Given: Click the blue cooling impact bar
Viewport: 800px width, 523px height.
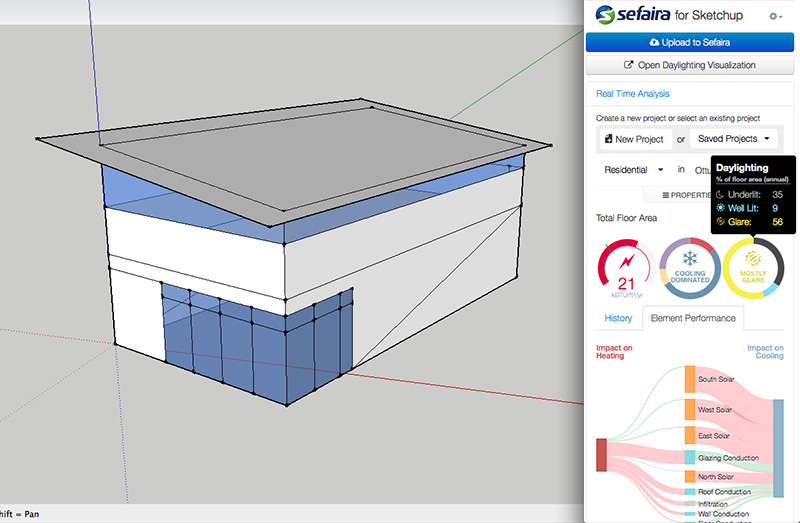Looking at the screenshot, I should coord(778,449).
